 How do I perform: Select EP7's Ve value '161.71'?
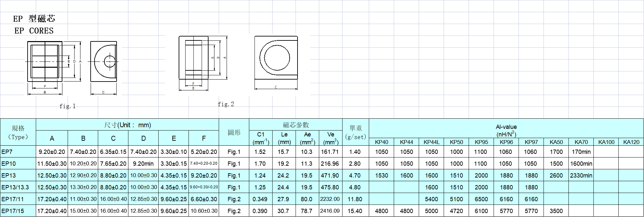pos(331,152)
